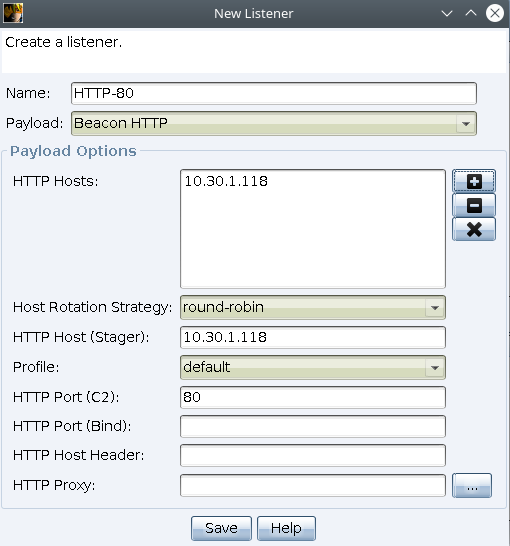Maximize window using up chevron icon
The width and height of the screenshot is (510, 546).
pyautogui.click(x=471, y=14)
